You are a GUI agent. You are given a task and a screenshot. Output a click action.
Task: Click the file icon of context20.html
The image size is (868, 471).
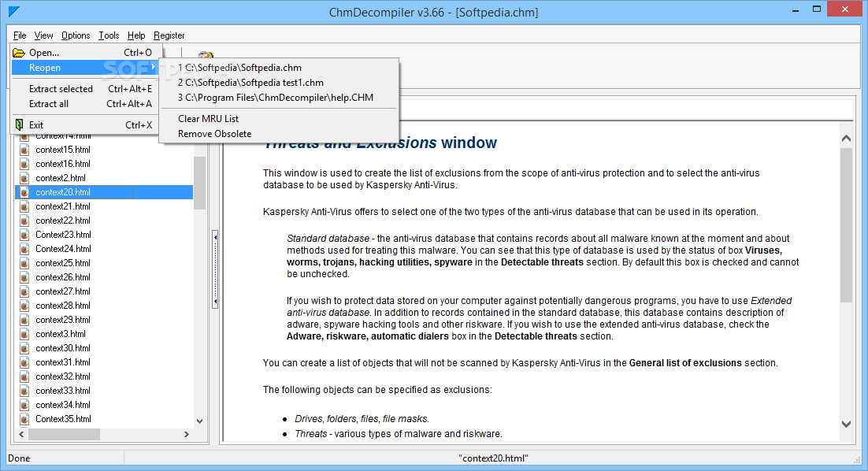[24, 192]
